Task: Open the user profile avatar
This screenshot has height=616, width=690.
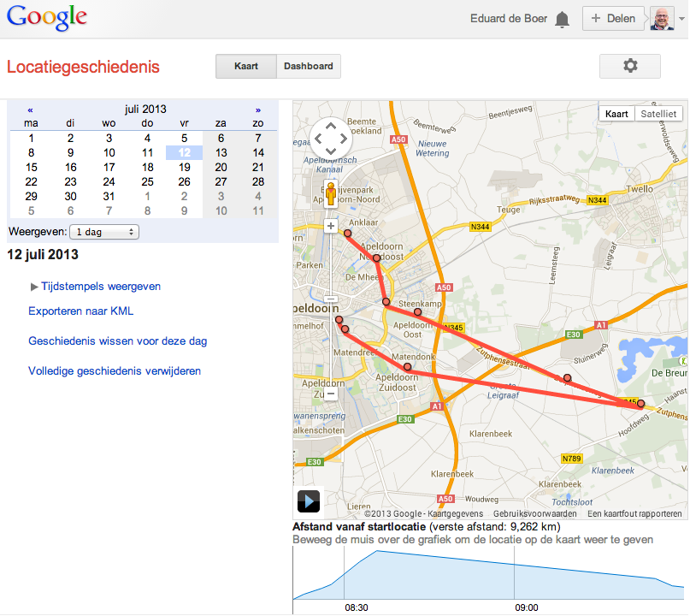Action: [x=662, y=19]
